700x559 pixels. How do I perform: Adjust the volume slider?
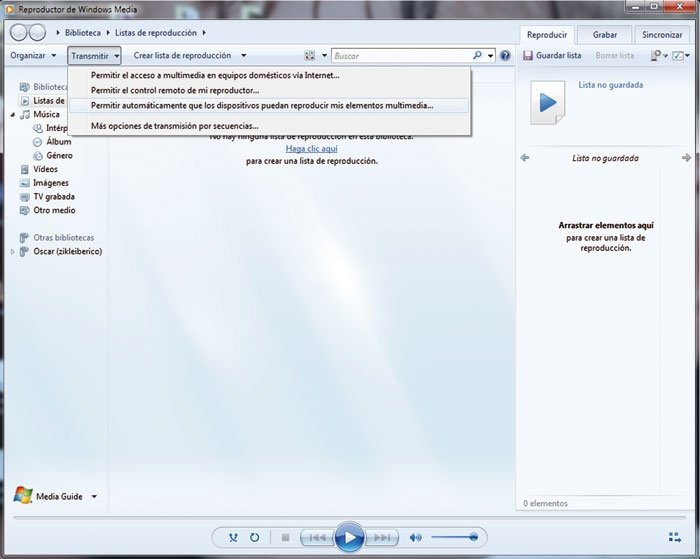click(454, 537)
